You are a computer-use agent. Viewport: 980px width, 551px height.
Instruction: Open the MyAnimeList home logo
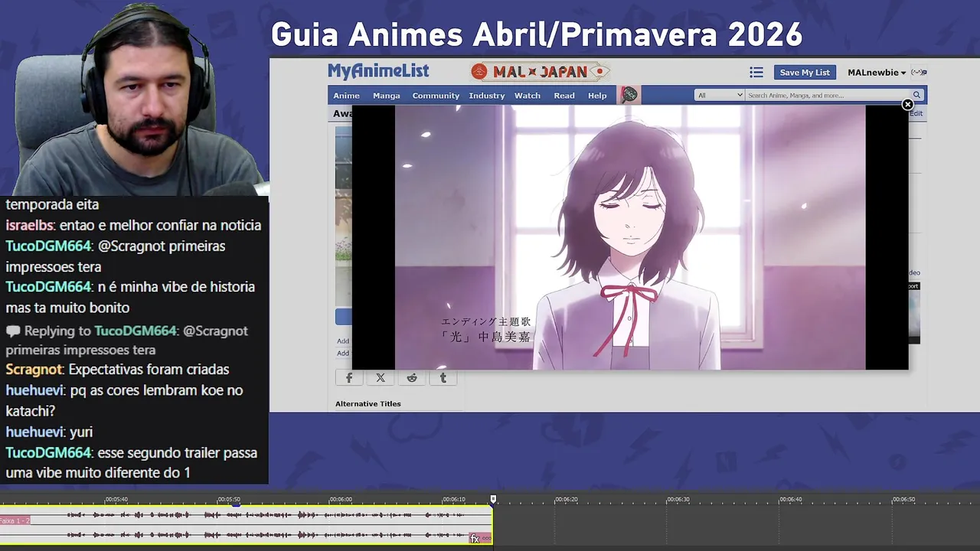click(x=378, y=72)
